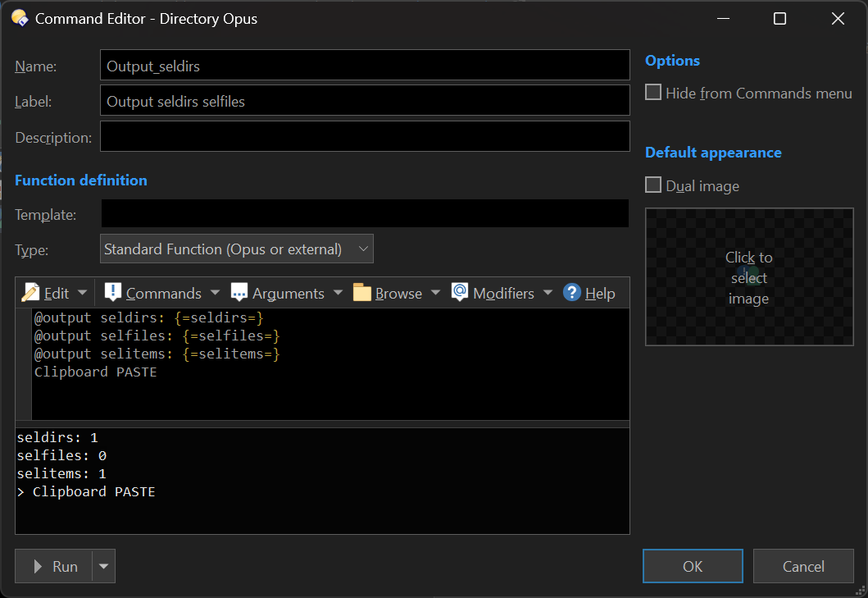Click the Edit pencil icon in toolbar
868x598 pixels.
point(31,293)
